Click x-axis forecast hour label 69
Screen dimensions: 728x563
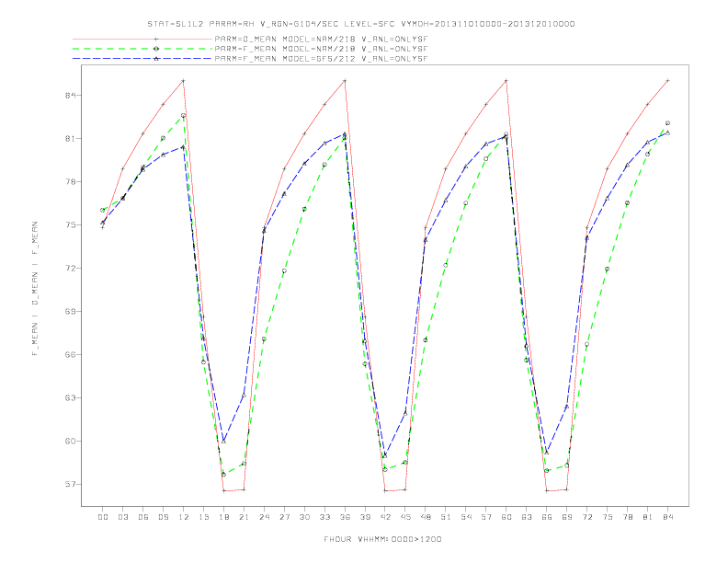tap(567, 517)
